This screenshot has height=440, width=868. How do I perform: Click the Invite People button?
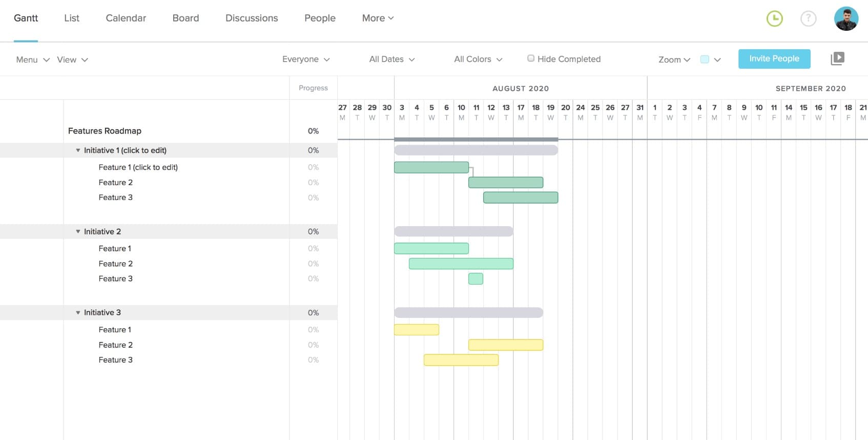[774, 58]
